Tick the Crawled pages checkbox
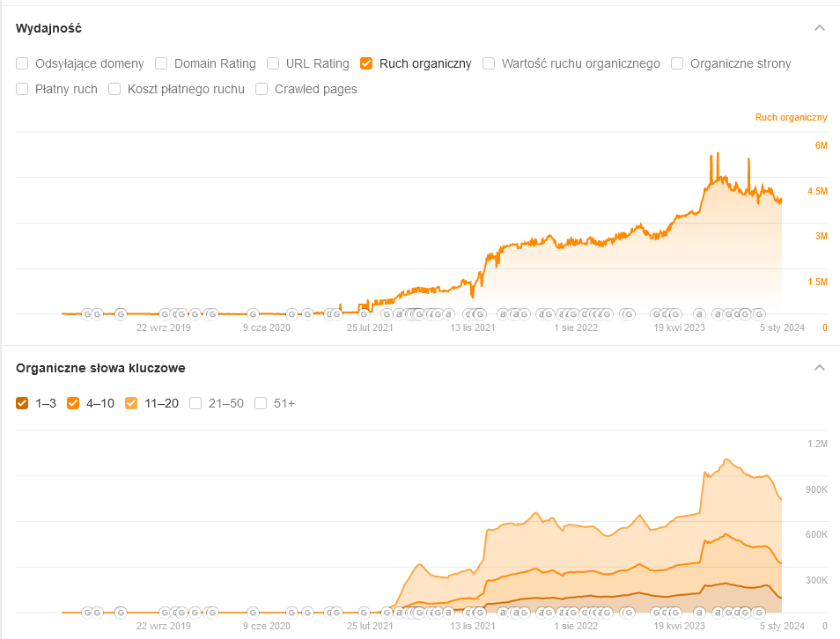This screenshot has height=639, width=840. [x=262, y=89]
